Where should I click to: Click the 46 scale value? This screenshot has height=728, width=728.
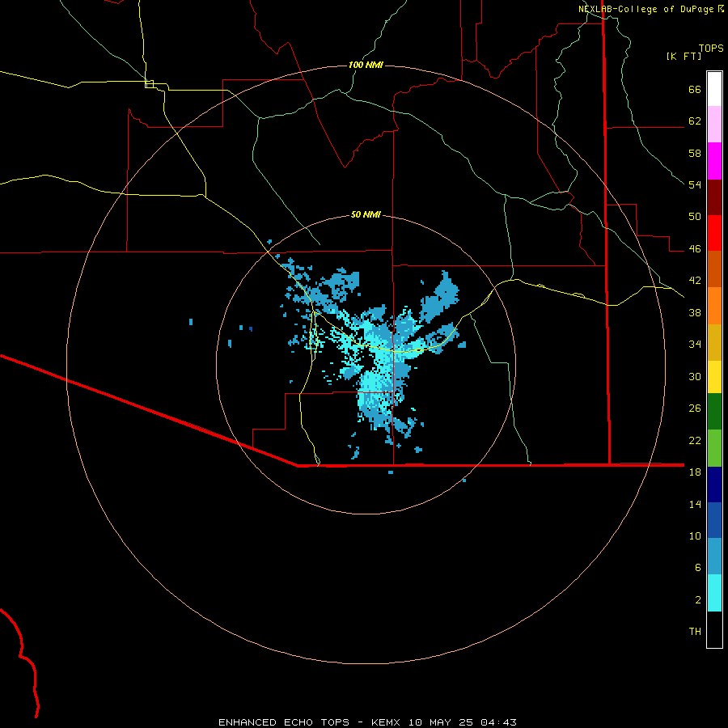tap(695, 249)
